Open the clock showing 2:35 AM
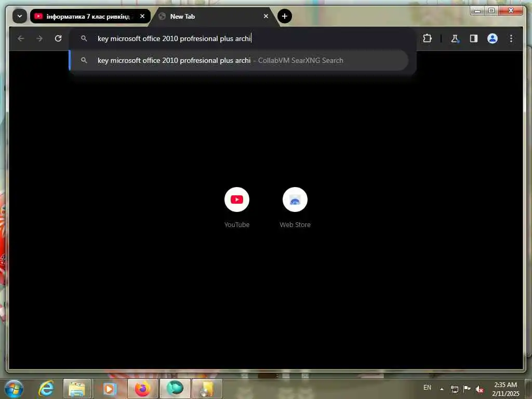Screen dimensions: 532x399 coord(506,389)
